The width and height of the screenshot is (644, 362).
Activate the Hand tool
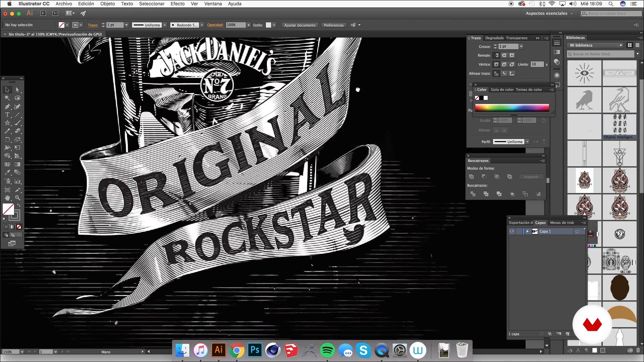(x=7, y=198)
